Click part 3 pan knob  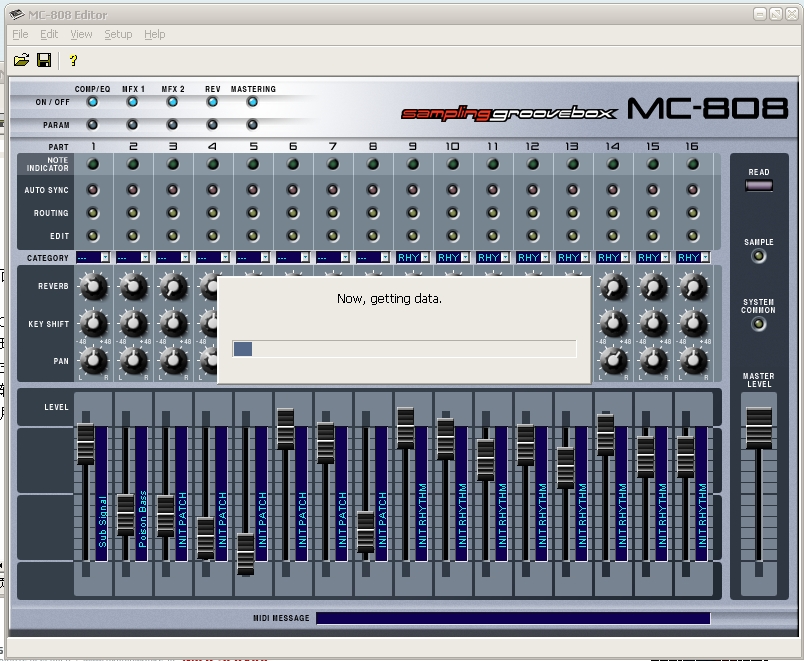click(x=173, y=360)
